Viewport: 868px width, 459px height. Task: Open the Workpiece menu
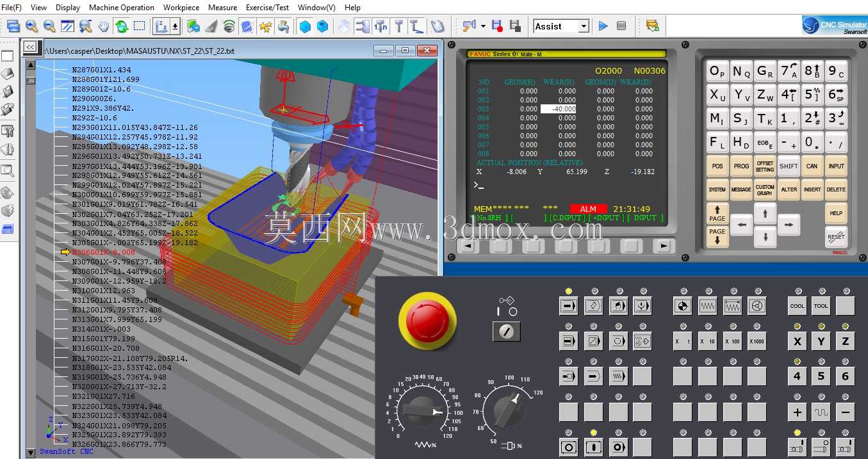point(181,8)
